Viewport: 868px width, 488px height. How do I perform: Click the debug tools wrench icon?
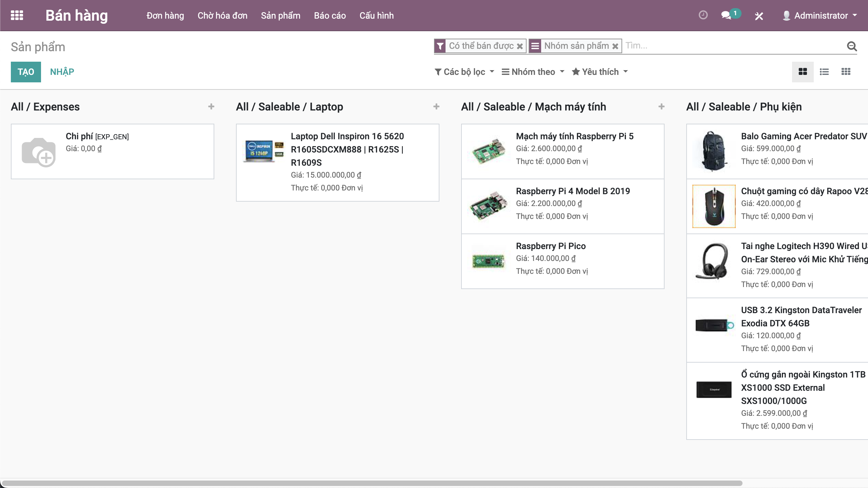coord(759,16)
